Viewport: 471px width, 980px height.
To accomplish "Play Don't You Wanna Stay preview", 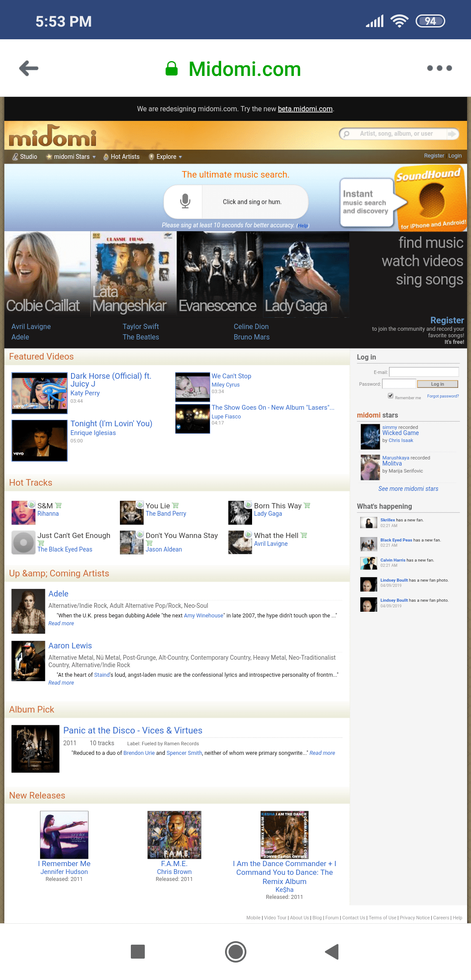I will [x=140, y=534].
